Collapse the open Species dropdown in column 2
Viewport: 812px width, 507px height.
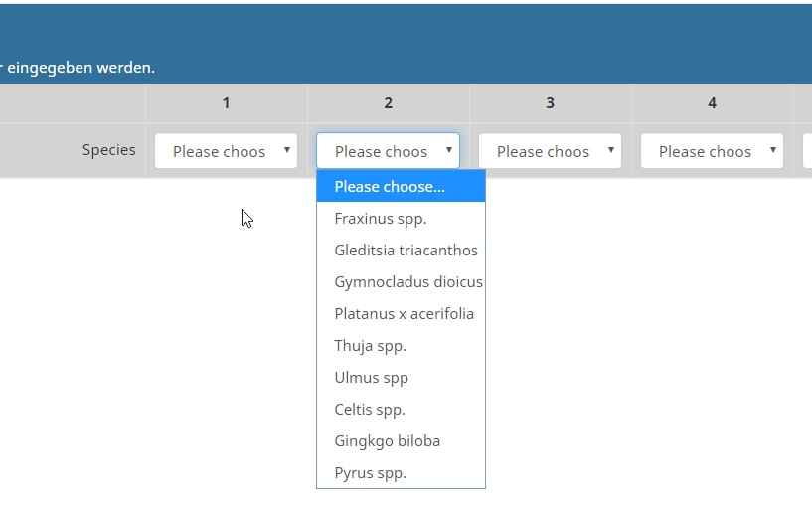(388, 151)
